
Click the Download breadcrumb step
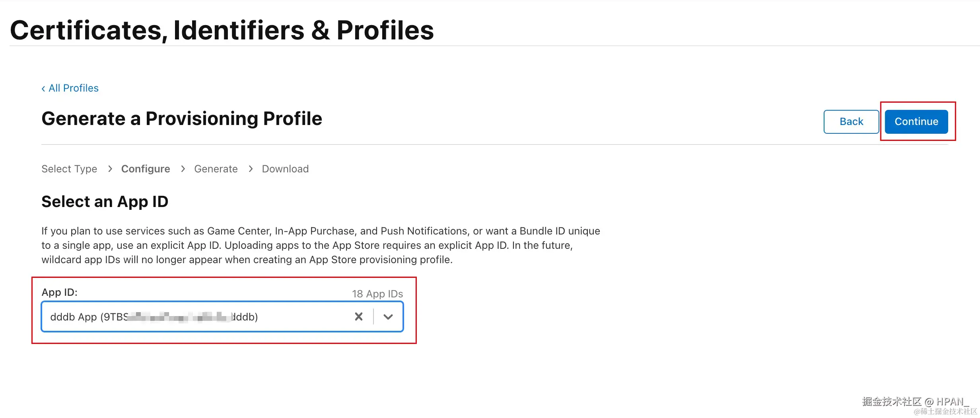pos(285,169)
